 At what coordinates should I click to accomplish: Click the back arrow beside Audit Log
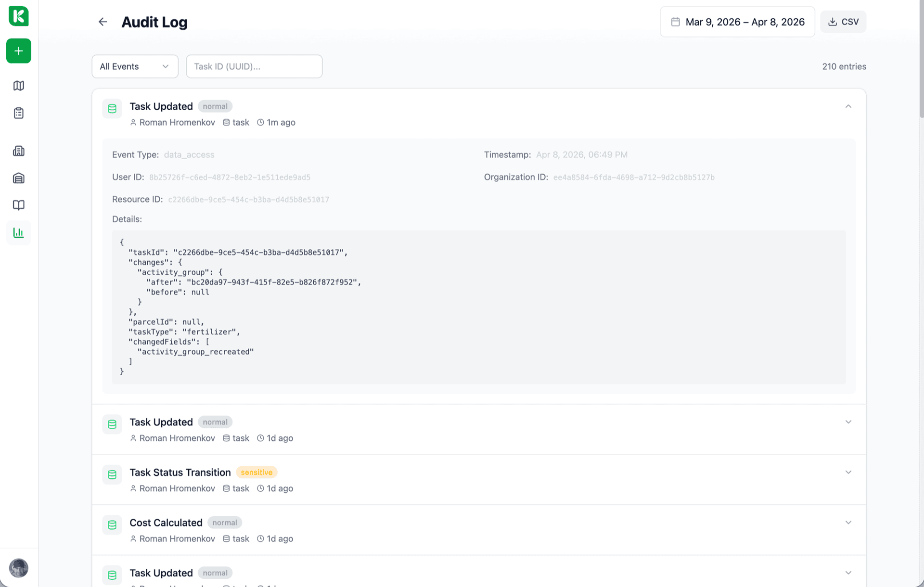(x=103, y=22)
